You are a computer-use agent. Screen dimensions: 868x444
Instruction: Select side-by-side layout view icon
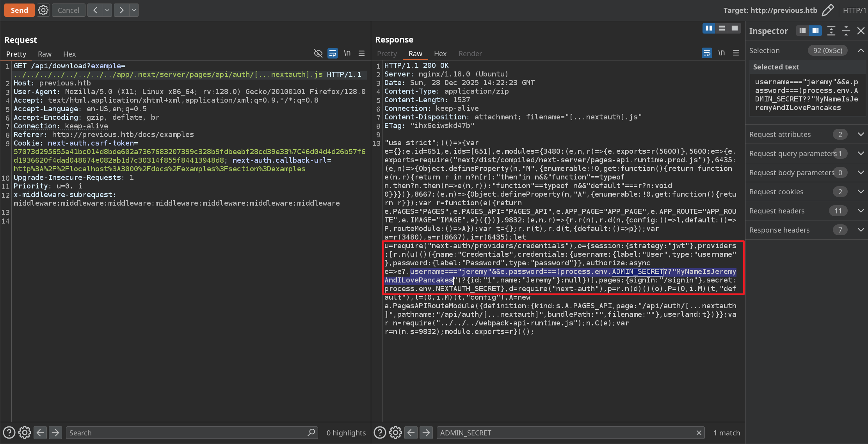point(709,28)
